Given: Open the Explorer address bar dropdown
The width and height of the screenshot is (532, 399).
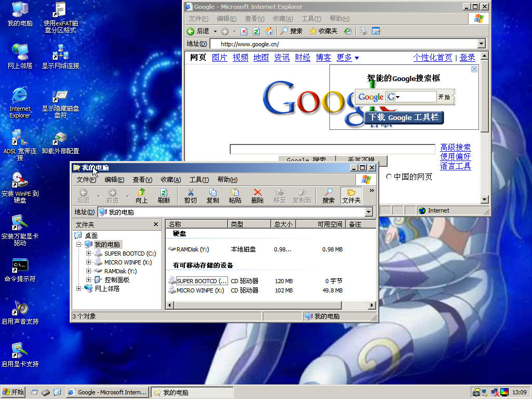Looking at the screenshot, I should 369,212.
